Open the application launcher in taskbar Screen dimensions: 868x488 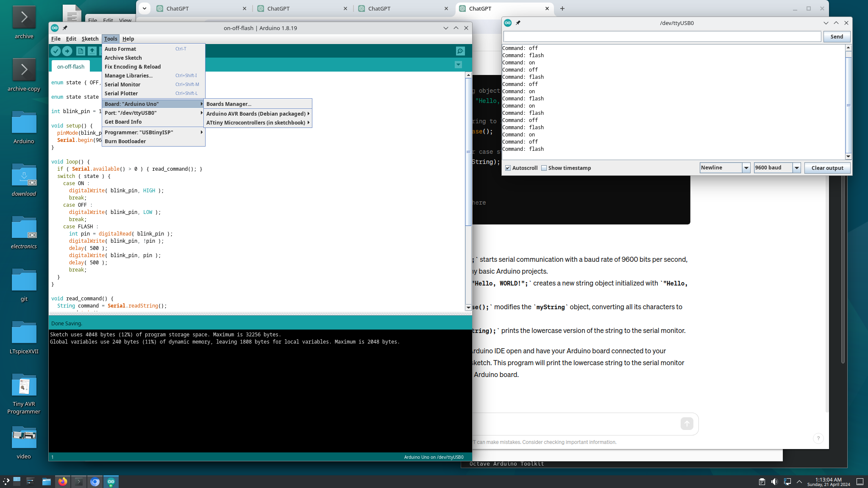click(6, 482)
